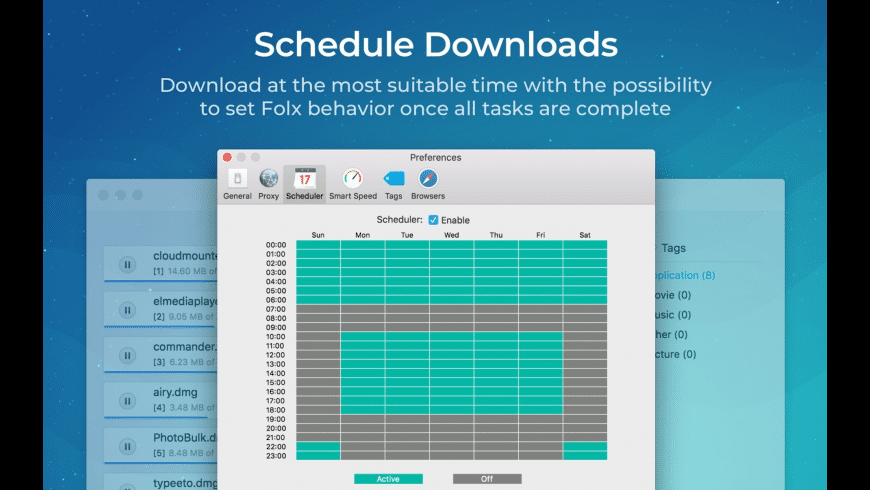Screen dimensions: 870x490
Task: Select the Picture (0) tag in Folx window
Action: tap(675, 354)
